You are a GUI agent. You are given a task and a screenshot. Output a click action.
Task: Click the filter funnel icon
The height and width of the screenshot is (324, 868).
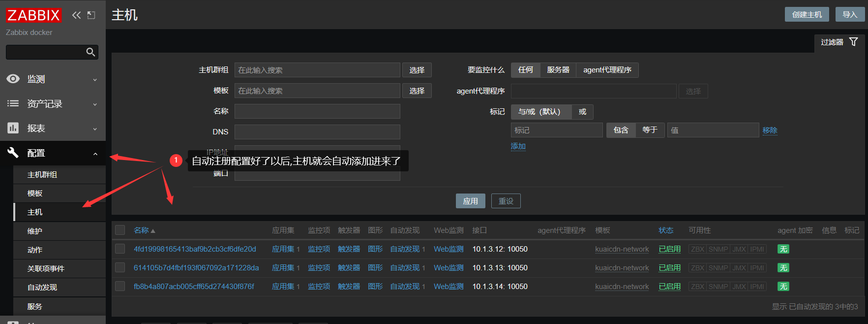[x=854, y=42]
